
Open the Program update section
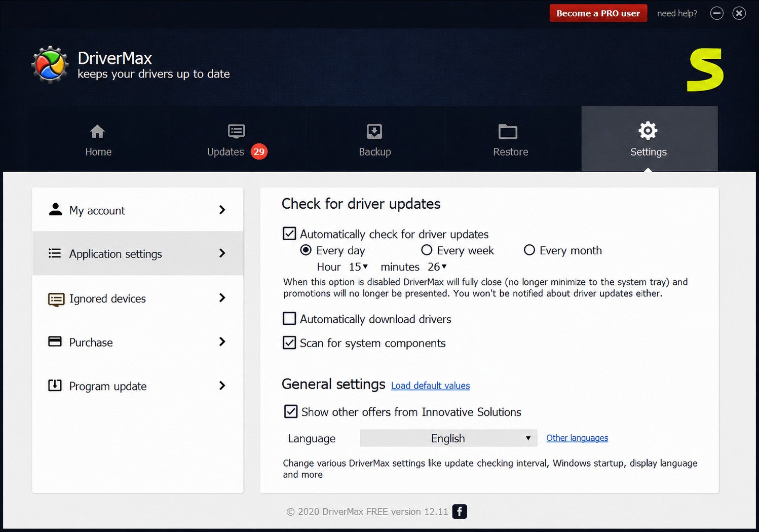[138, 386]
